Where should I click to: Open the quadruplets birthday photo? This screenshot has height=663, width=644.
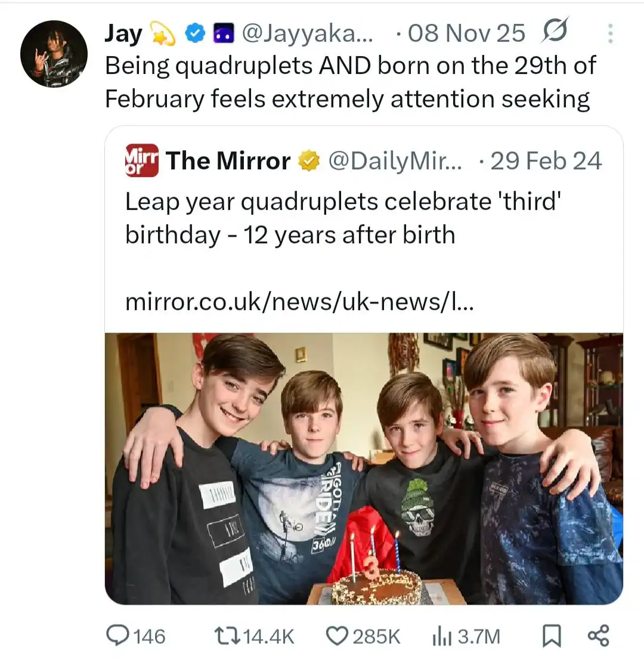(364, 468)
